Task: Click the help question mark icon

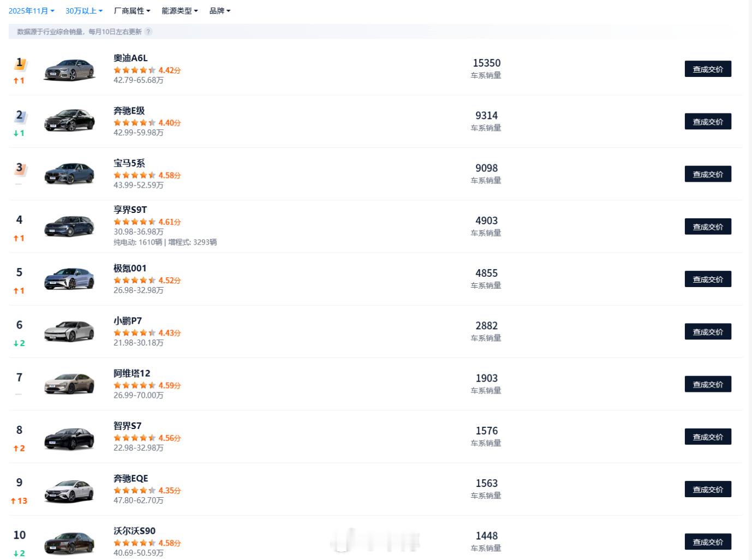Action: click(148, 32)
